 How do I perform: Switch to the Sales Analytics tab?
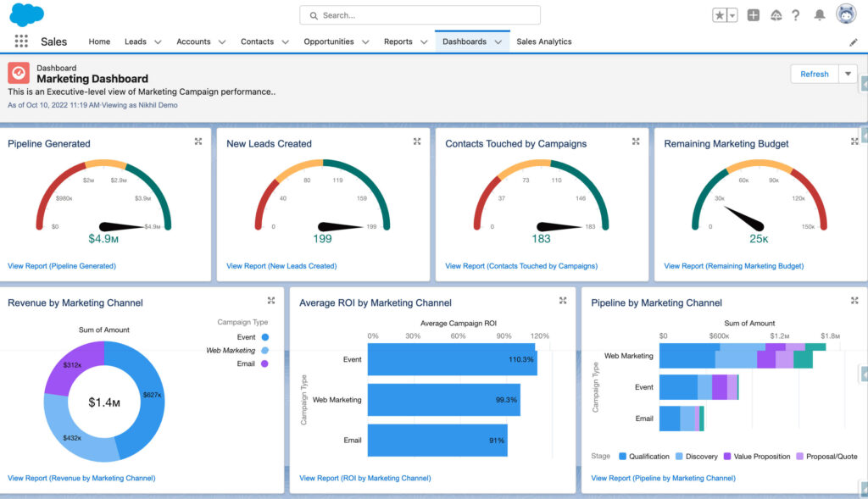coord(543,42)
